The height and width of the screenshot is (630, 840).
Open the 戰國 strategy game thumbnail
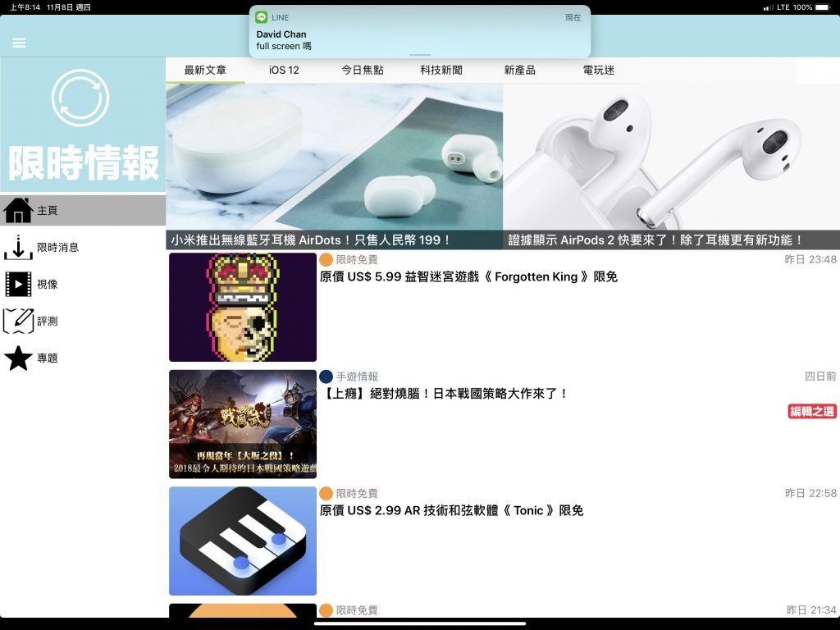[x=243, y=424]
